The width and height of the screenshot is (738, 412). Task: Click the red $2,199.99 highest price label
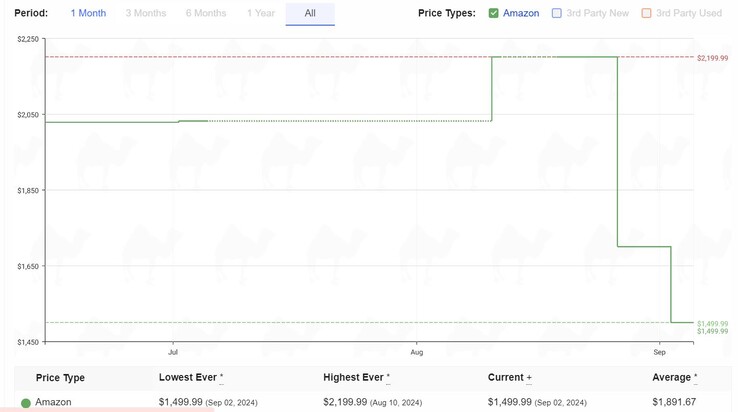tap(712, 58)
